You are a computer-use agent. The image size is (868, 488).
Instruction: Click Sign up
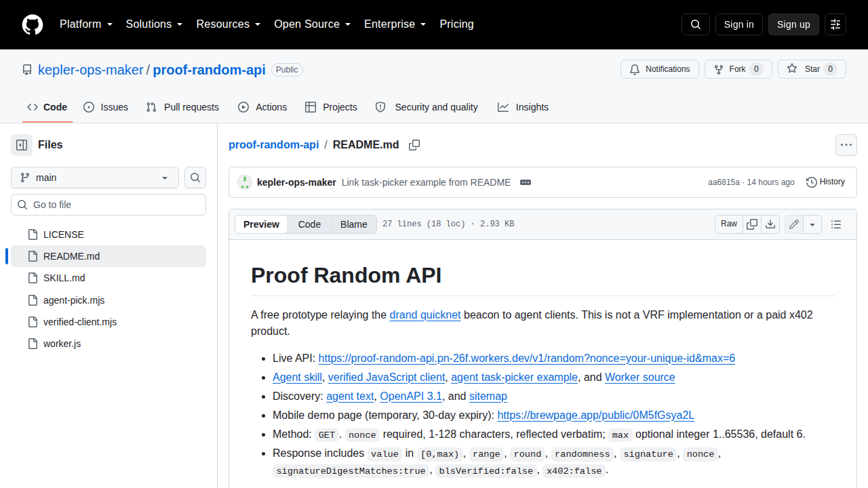point(793,24)
